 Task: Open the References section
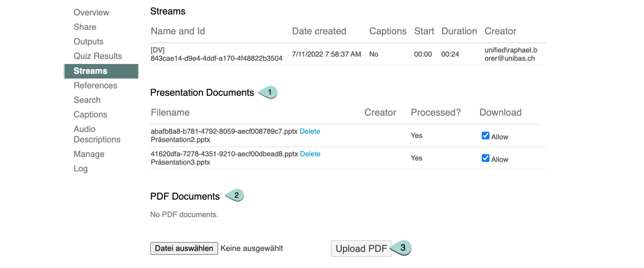click(95, 85)
